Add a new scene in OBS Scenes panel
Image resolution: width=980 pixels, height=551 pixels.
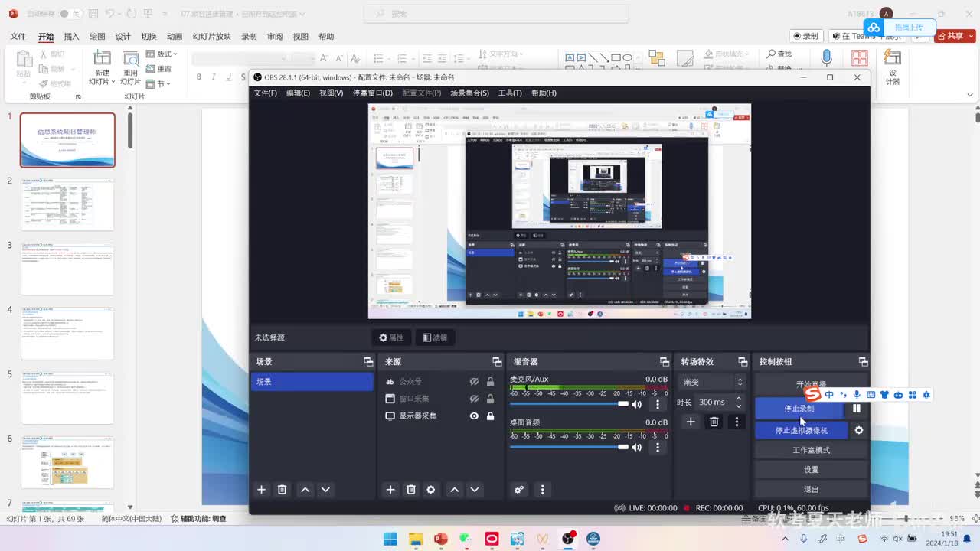coord(261,490)
